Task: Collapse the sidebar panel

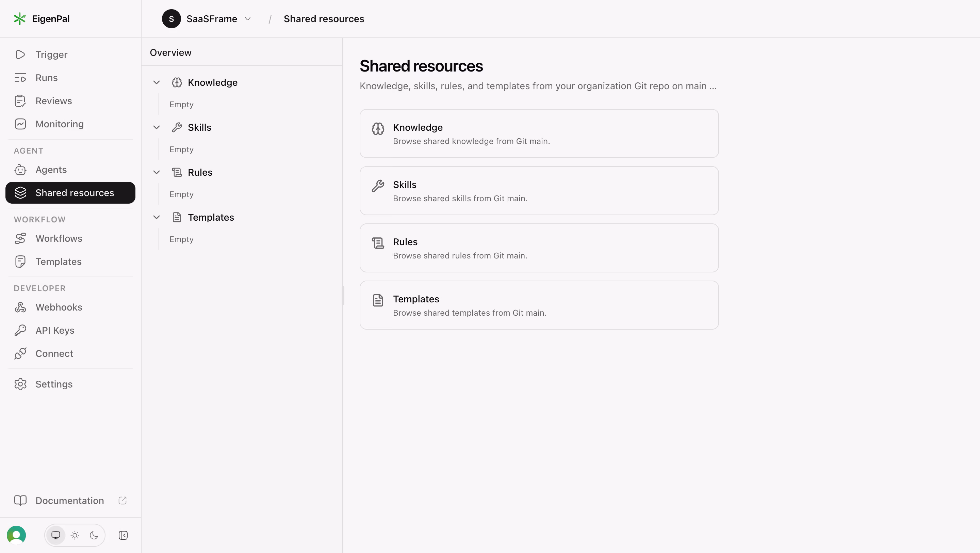Action: 123,536
